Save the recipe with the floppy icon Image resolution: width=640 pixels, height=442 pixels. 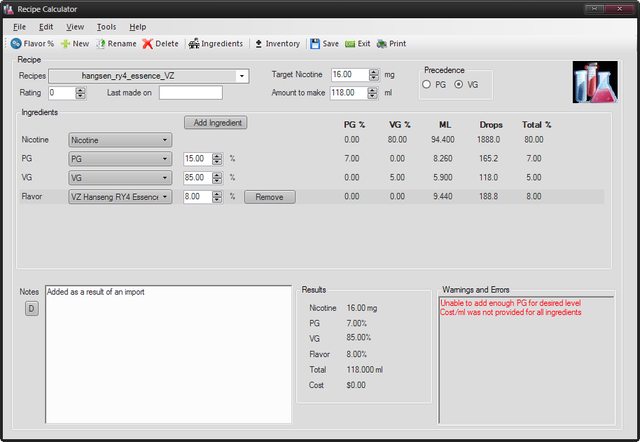[315, 44]
